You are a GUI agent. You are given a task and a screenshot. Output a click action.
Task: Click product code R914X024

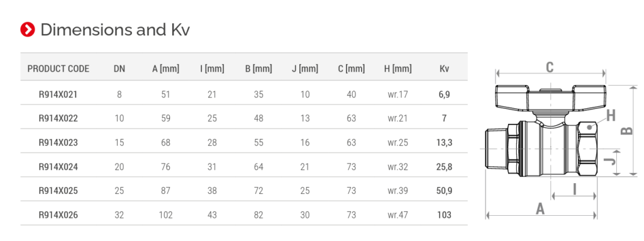pos(58,167)
